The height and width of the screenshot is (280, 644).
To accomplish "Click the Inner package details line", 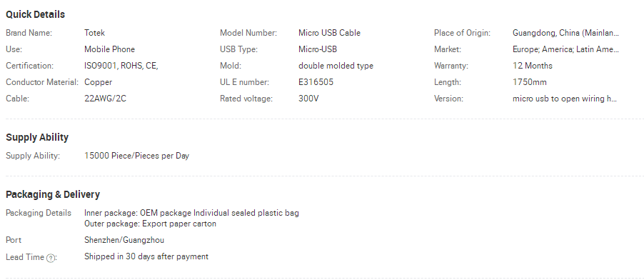I will 191,213.
